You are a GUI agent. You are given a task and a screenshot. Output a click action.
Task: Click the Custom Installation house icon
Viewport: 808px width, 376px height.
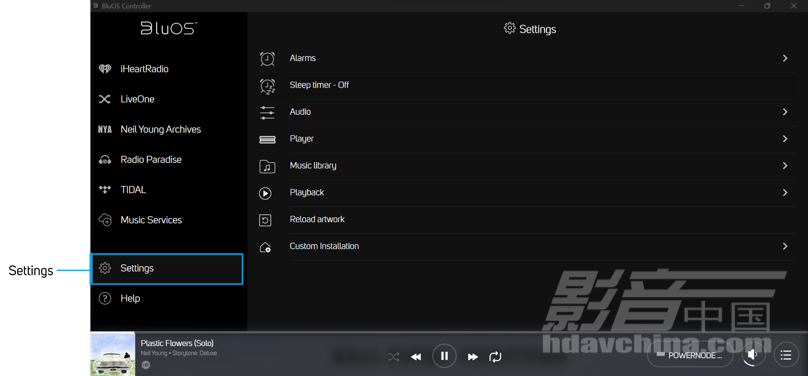tap(265, 247)
